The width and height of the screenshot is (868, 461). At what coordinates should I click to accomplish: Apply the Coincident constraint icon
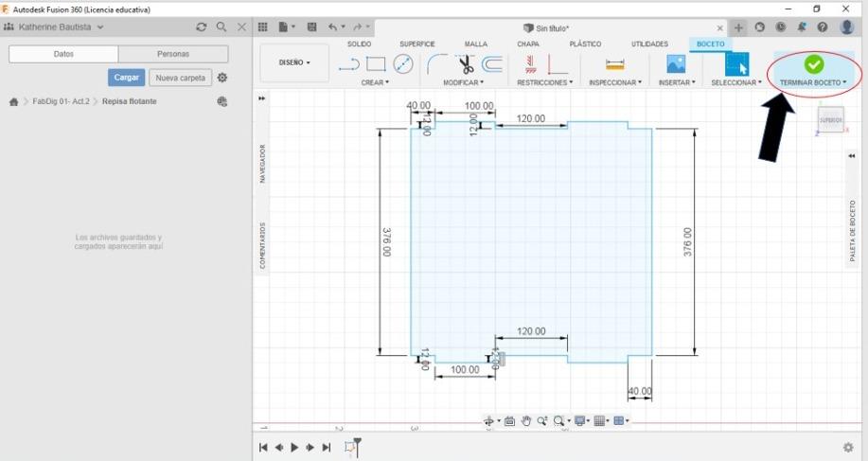pos(530,64)
